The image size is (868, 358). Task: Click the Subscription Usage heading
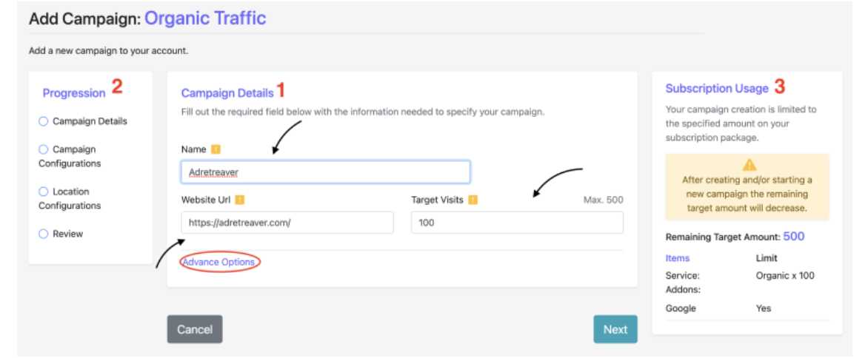(x=717, y=89)
